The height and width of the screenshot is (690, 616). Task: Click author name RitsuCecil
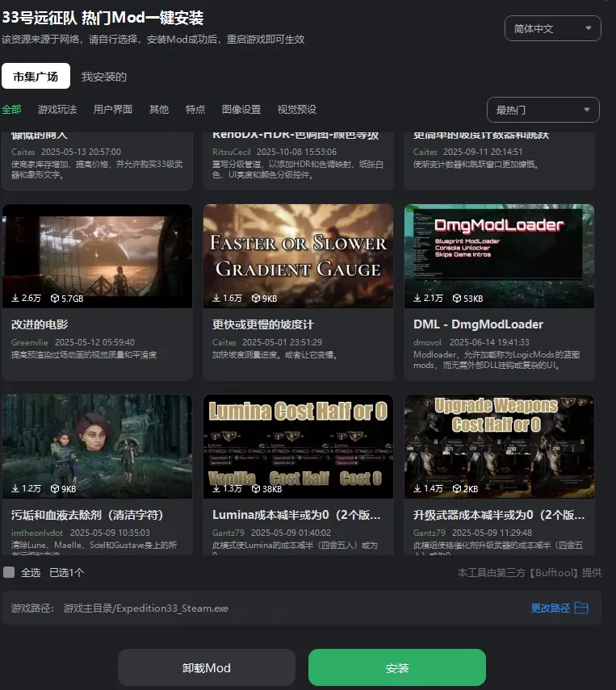click(x=231, y=152)
